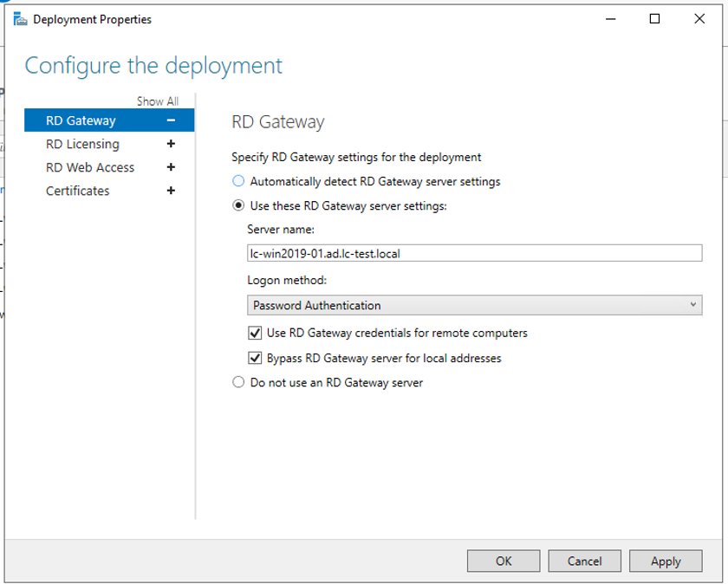Open the RD Gateway section in sidebar
The image size is (728, 584).
81,120
